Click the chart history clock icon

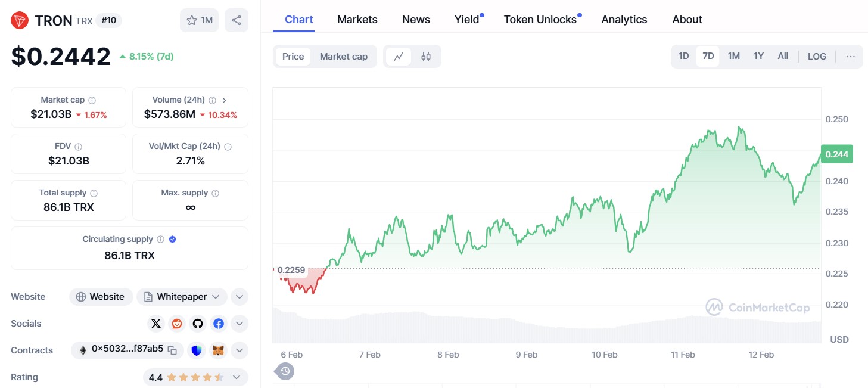click(284, 371)
